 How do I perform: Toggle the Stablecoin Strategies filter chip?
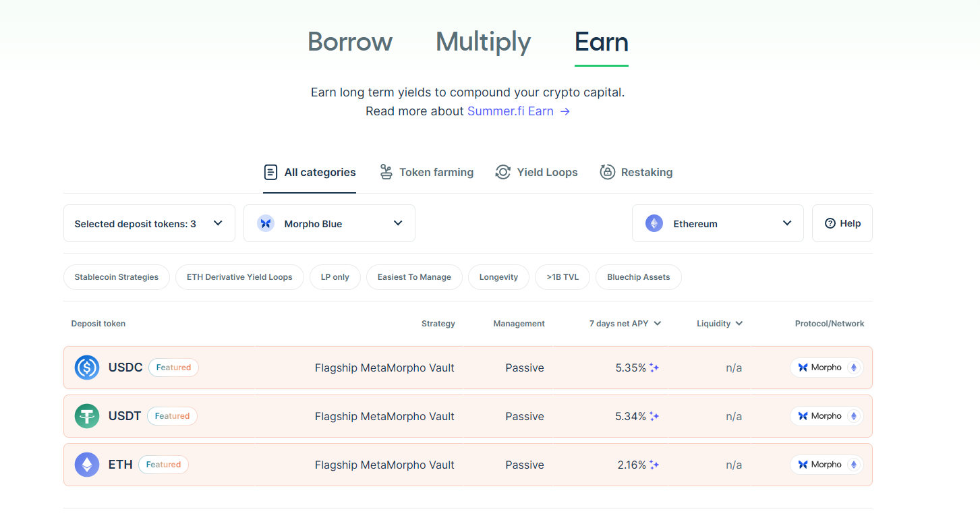coord(117,277)
